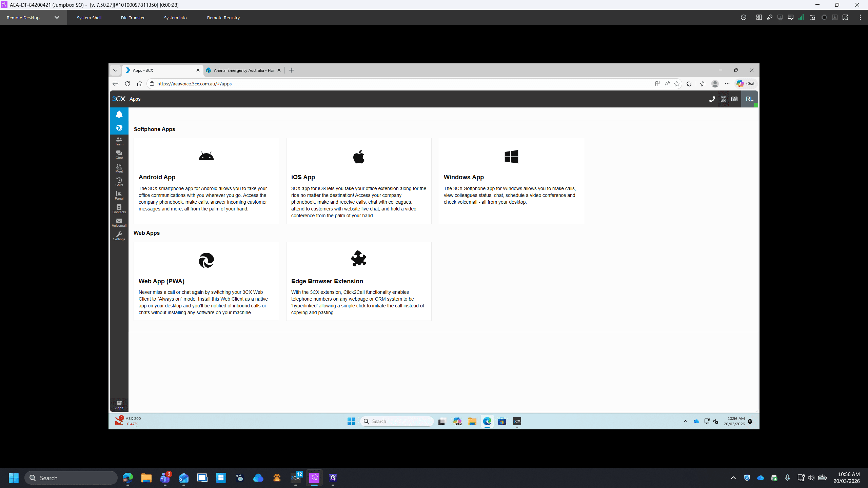868x488 pixels.
Task: Close the Animal Emergency Australia tab
Action: click(279, 70)
